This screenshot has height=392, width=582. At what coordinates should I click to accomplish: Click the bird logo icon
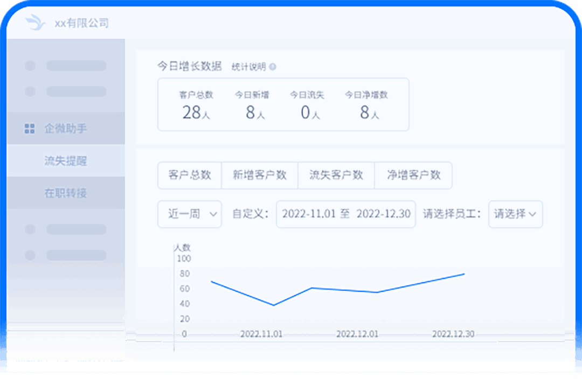click(35, 23)
